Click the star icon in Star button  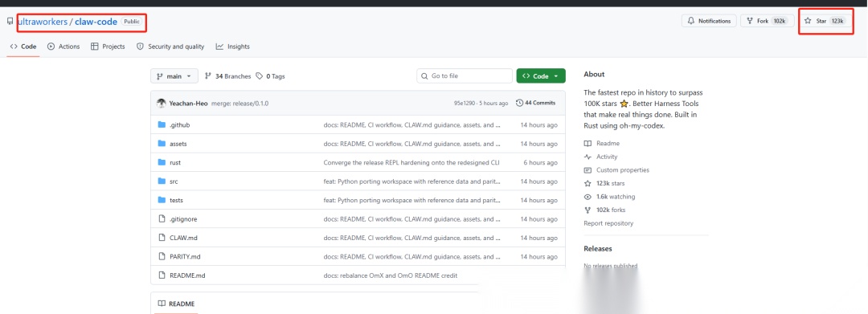[x=809, y=21]
